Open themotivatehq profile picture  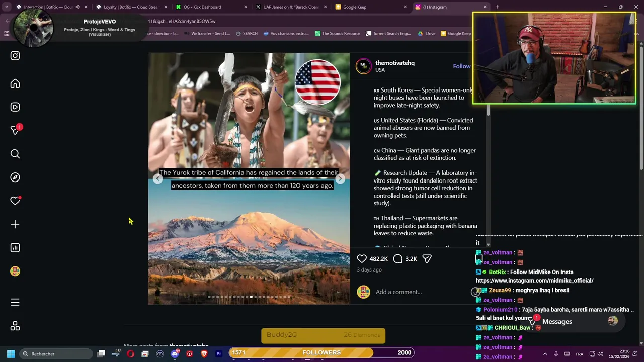pyautogui.click(x=363, y=66)
